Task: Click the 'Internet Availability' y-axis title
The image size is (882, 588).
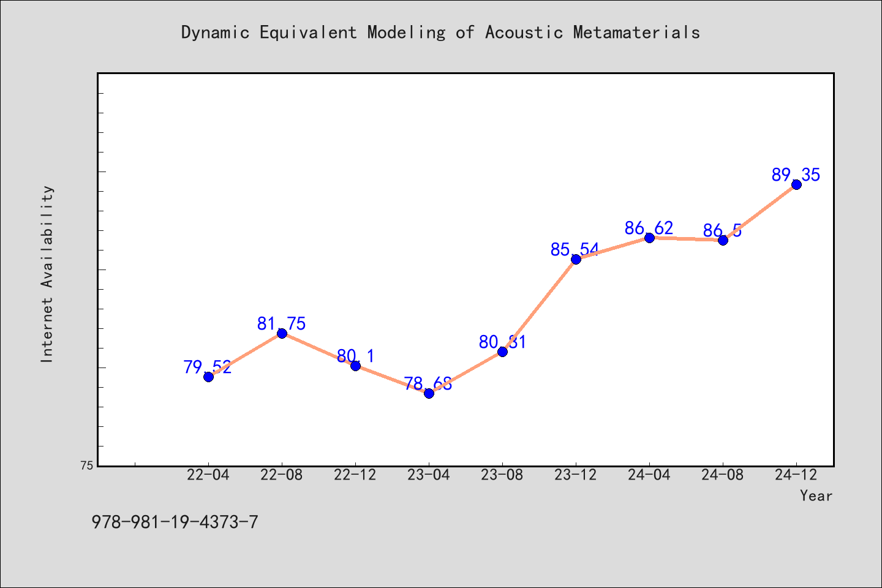Action: 47,274
